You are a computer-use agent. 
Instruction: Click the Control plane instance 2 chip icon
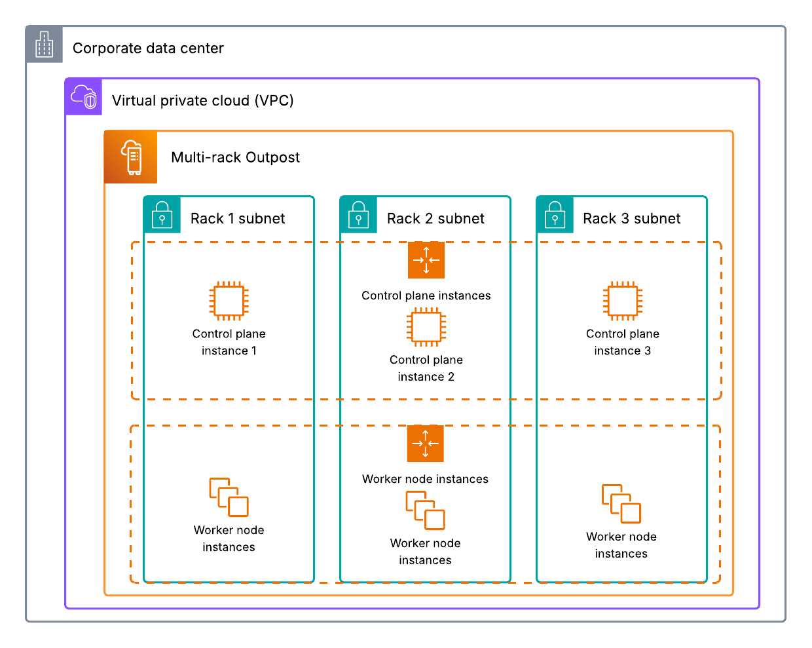click(x=426, y=327)
